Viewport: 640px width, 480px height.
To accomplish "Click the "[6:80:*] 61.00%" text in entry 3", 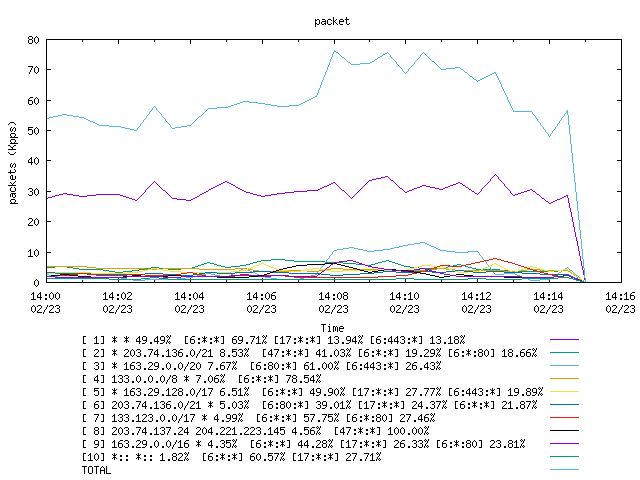I will click(x=294, y=366).
